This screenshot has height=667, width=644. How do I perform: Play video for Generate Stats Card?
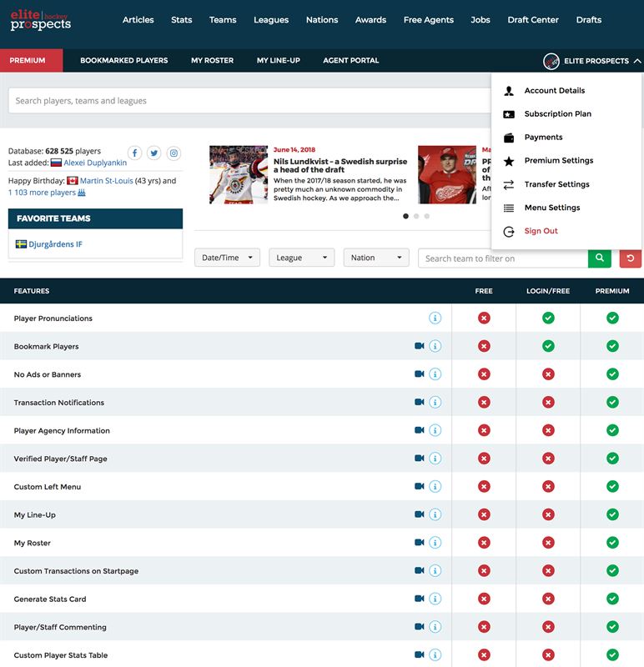(x=420, y=599)
